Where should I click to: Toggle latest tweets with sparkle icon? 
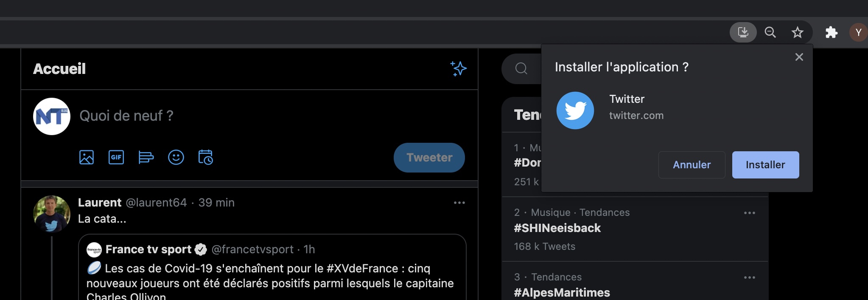pyautogui.click(x=458, y=68)
